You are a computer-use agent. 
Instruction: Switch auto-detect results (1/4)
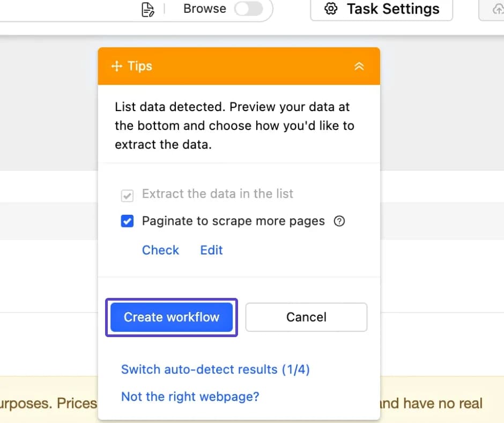point(215,369)
